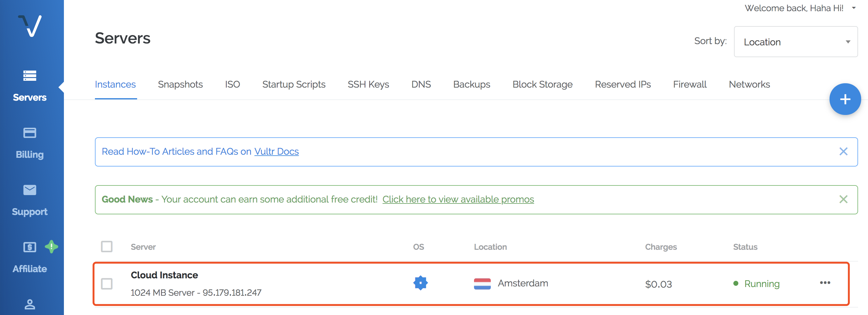Close the Good News promo banner
Viewport: 868px width, 315px height.
843,199
